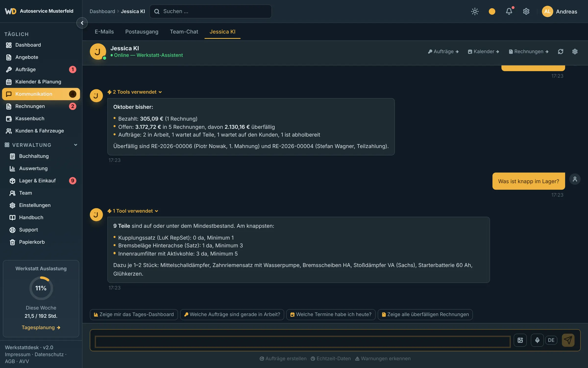Open Rechnungen shortcut in chat header

point(529,52)
